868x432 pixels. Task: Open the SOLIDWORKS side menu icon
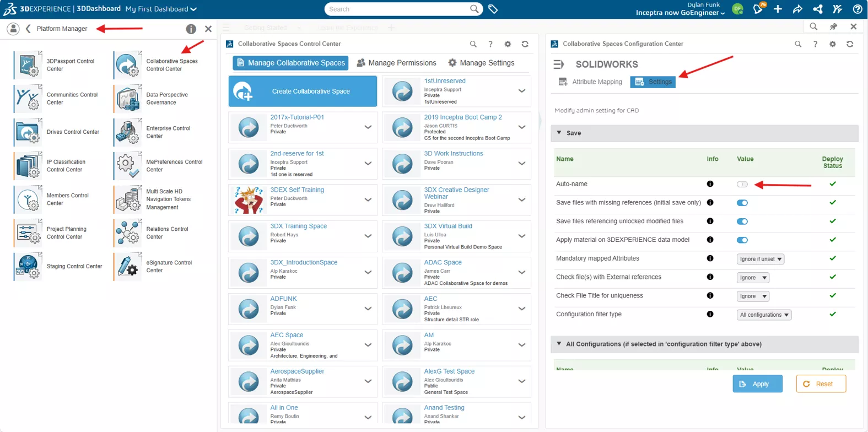[559, 64]
